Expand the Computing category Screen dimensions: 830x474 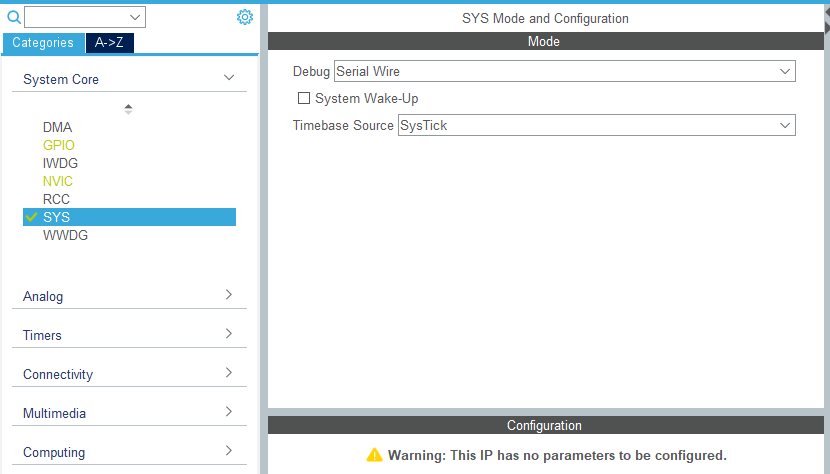(229, 451)
